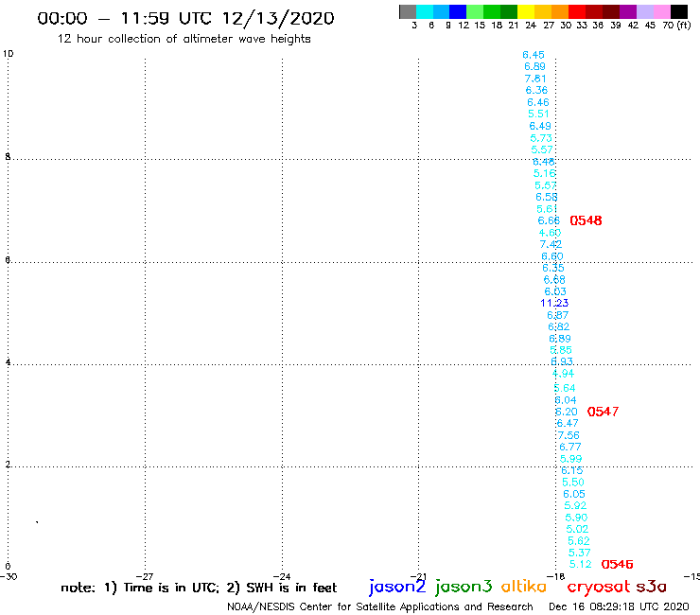The height and width of the screenshot is (615, 700).
Task: Click the 4.94 wave height value
Action: point(564,374)
